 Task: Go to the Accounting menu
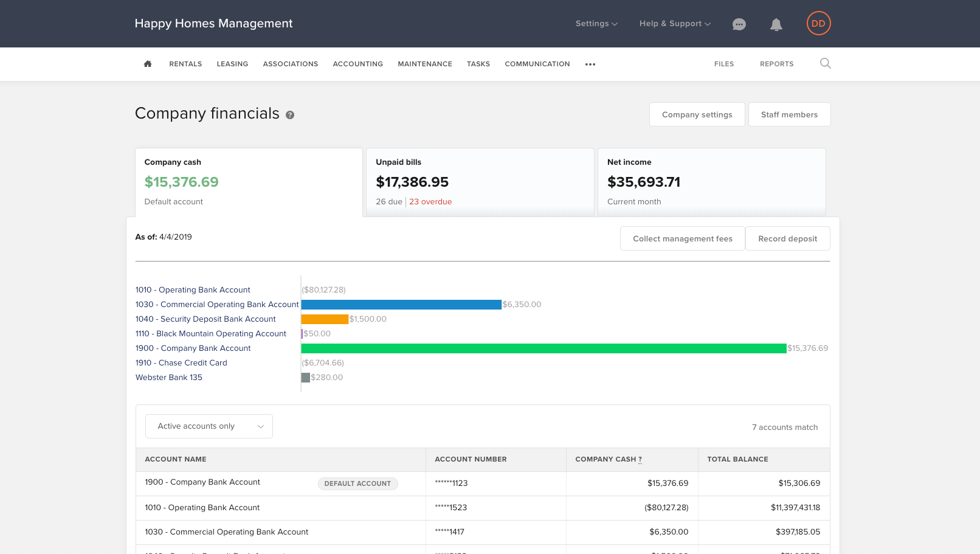357,64
